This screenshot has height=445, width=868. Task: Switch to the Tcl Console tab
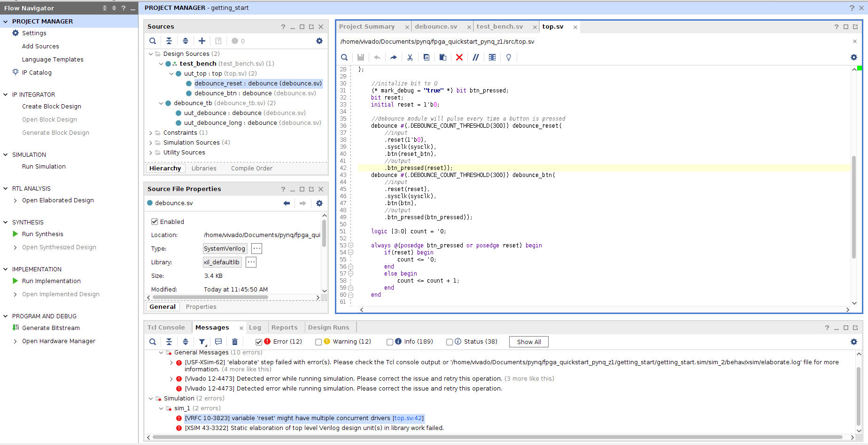pyautogui.click(x=167, y=327)
